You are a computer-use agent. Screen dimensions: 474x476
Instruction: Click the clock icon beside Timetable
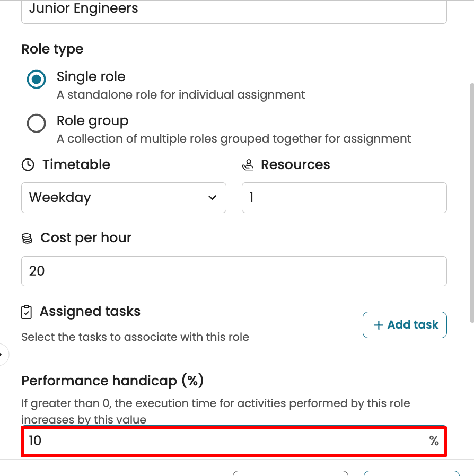pos(27,165)
